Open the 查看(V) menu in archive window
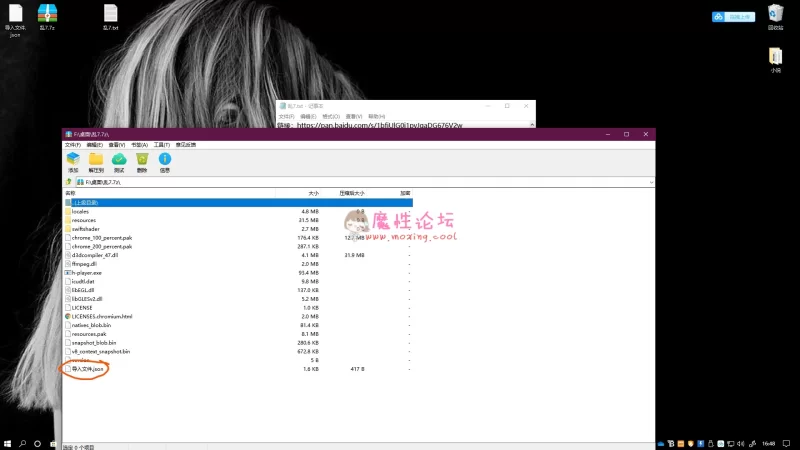 [117, 145]
